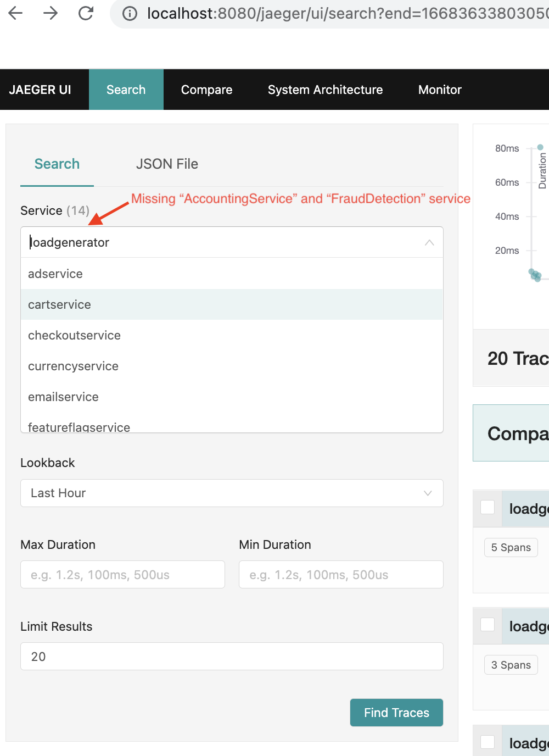Open the Lookback dropdown
Screen dimensions: 549x756
231,493
